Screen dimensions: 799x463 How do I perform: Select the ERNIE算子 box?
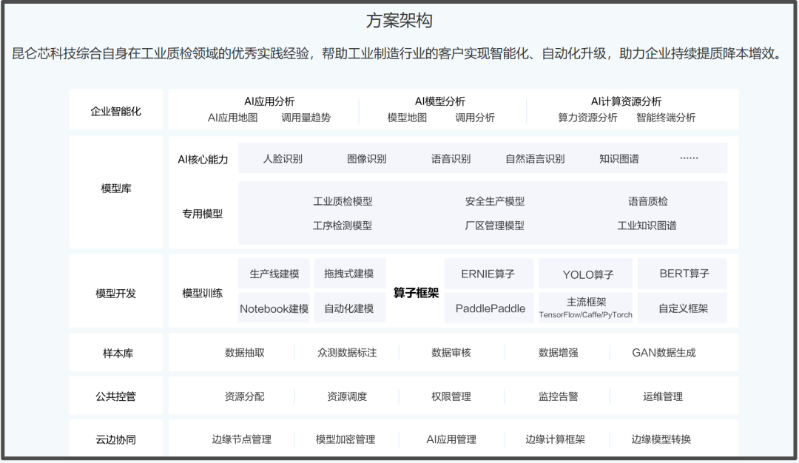coord(490,274)
